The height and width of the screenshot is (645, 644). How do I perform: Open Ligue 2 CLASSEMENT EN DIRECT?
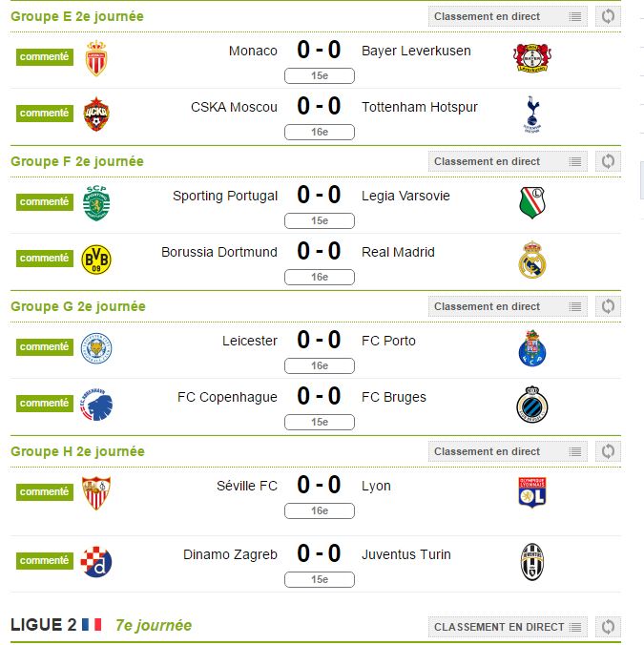[x=508, y=627]
